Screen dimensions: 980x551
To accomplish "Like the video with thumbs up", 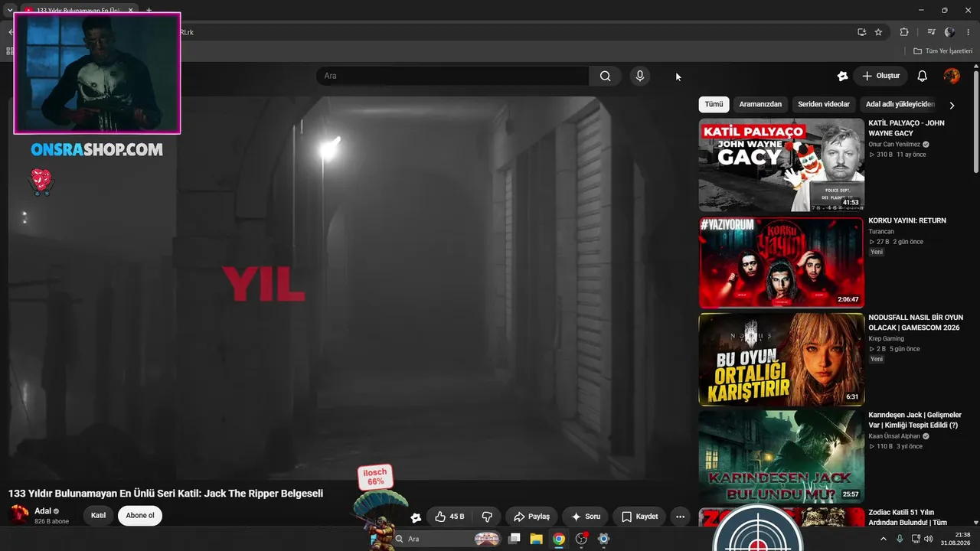I will pyautogui.click(x=449, y=517).
